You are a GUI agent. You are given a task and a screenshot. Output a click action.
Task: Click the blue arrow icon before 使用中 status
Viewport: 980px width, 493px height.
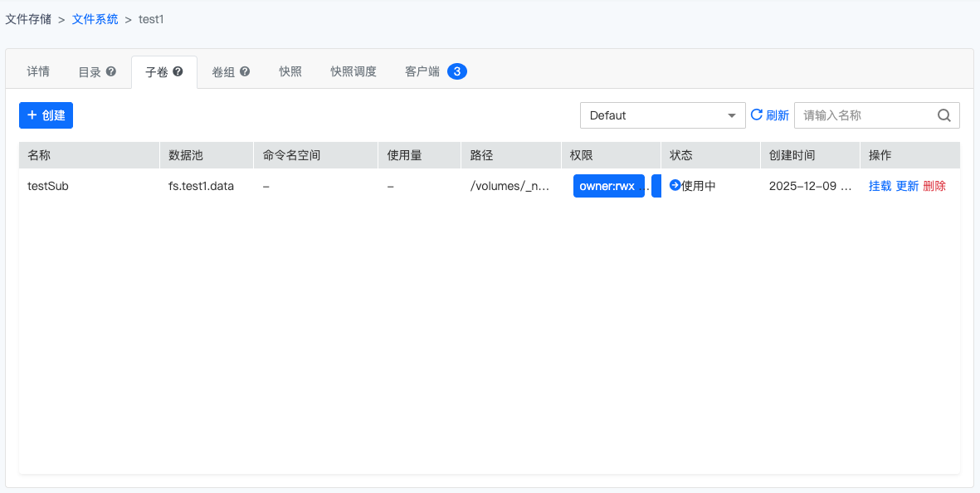click(x=677, y=186)
